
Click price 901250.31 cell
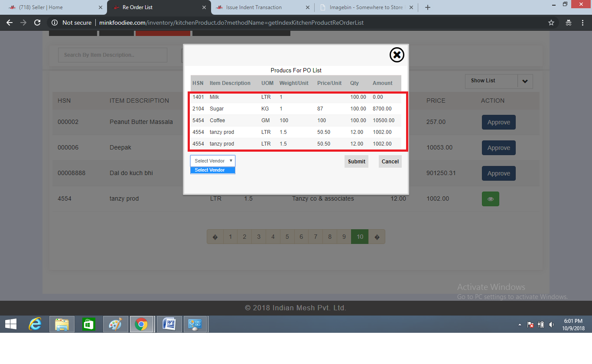coord(441,173)
